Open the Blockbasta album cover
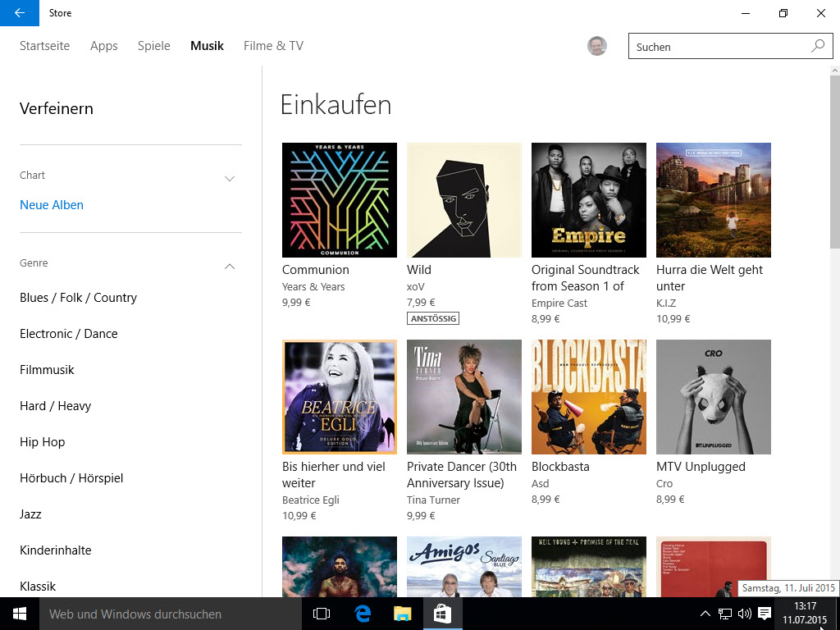This screenshot has height=630, width=840. coord(589,397)
